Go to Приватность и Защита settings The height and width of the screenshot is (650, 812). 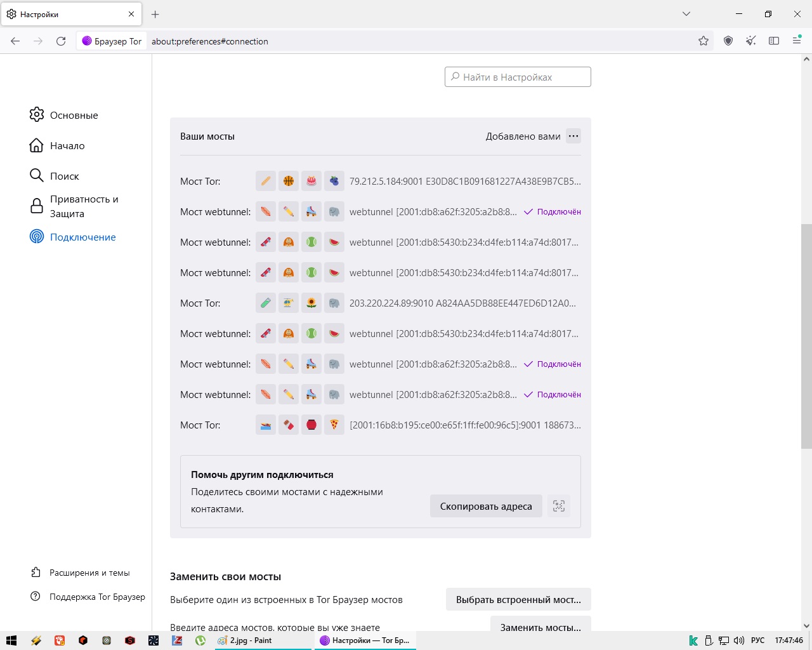(x=74, y=206)
